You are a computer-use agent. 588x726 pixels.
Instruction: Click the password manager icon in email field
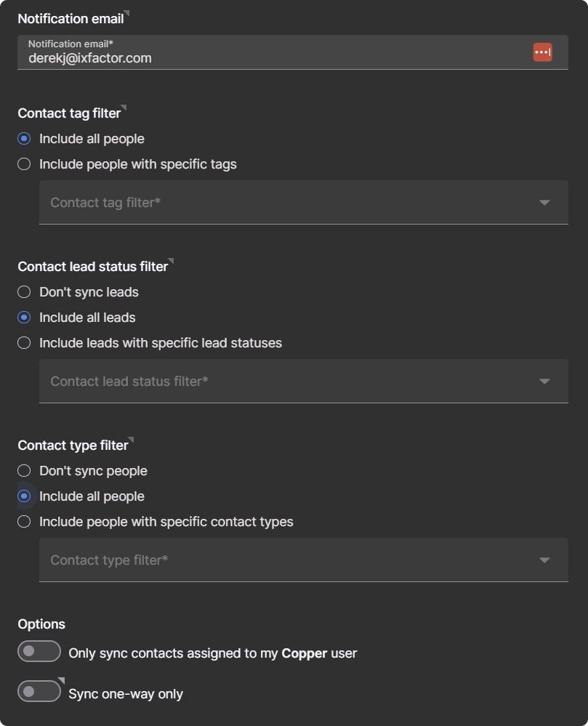pos(542,52)
